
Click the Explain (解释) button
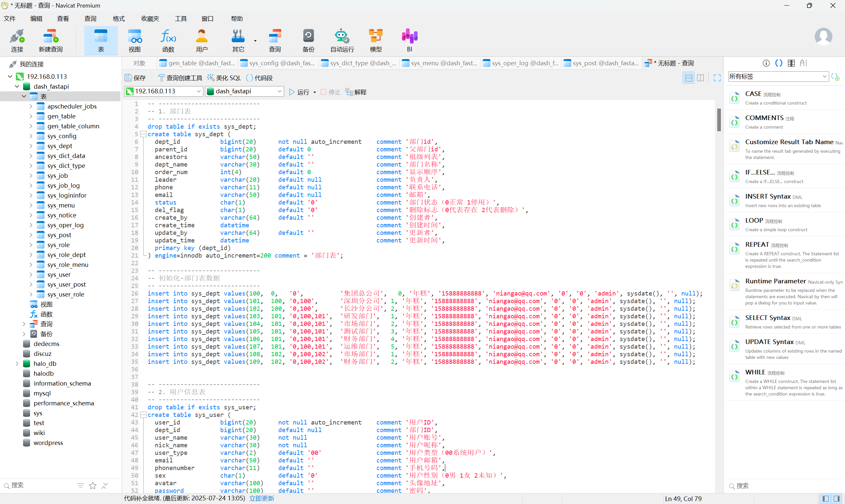click(356, 92)
